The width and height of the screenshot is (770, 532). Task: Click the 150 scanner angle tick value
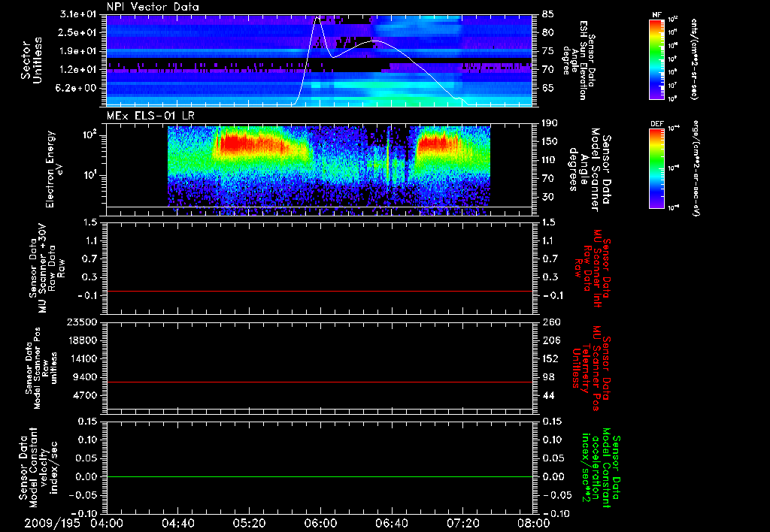pos(550,141)
